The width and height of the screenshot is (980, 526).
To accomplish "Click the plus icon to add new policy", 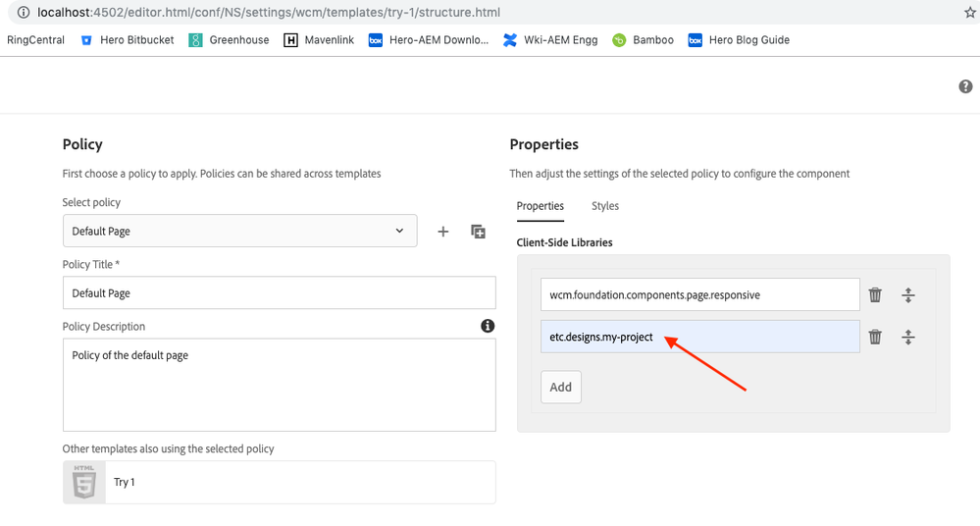I will click(442, 232).
